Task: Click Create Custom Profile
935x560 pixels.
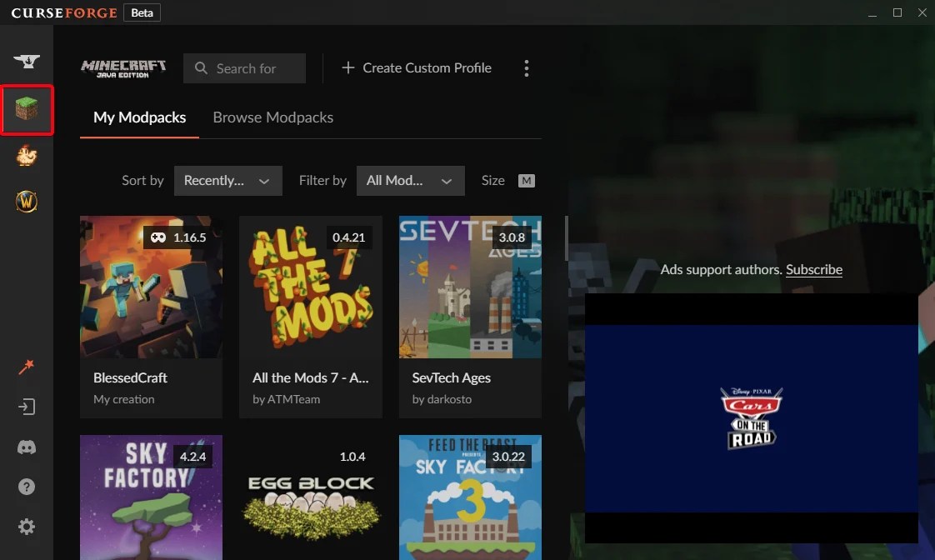Action: click(416, 67)
